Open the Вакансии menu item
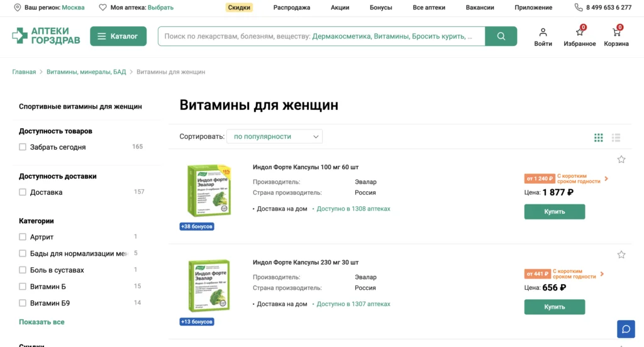Image resolution: width=644 pixels, height=347 pixels. pyautogui.click(x=480, y=8)
